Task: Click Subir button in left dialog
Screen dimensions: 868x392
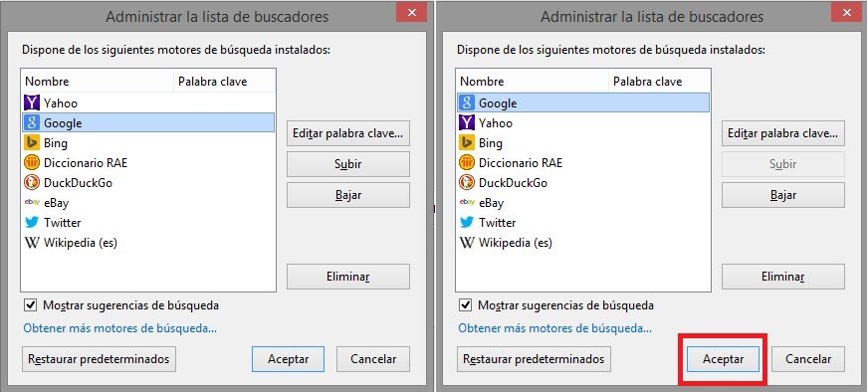Action: [348, 164]
